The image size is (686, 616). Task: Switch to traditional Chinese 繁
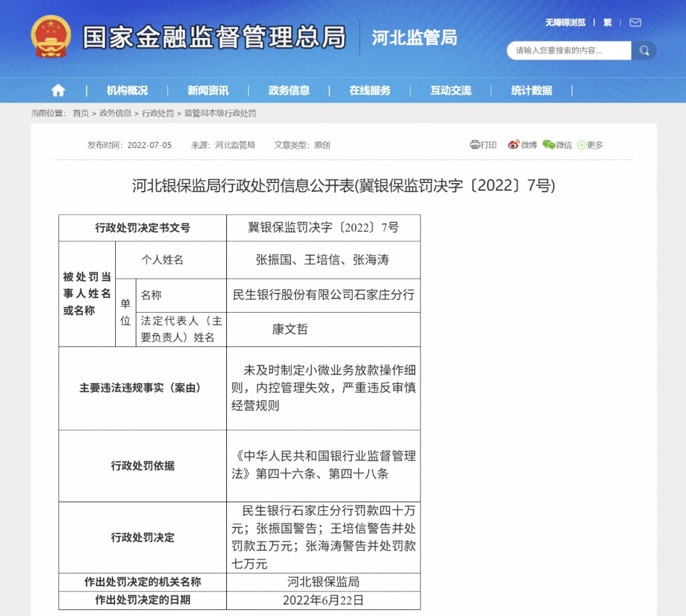point(607,23)
